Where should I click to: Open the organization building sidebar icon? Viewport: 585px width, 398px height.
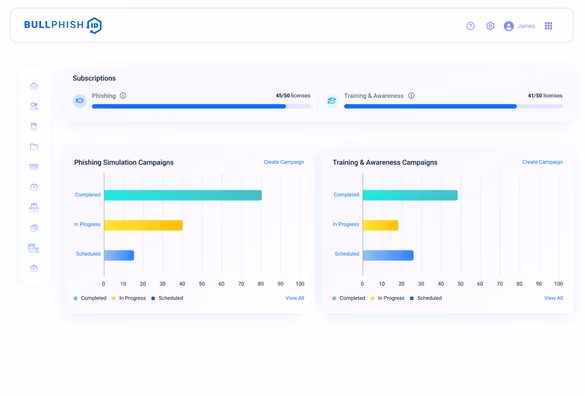click(x=34, y=248)
